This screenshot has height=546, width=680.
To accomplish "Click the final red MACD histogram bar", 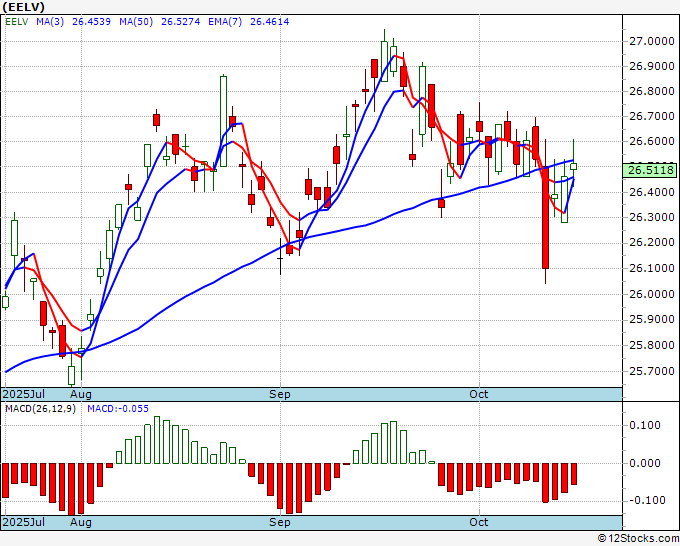I will pyautogui.click(x=574, y=474).
